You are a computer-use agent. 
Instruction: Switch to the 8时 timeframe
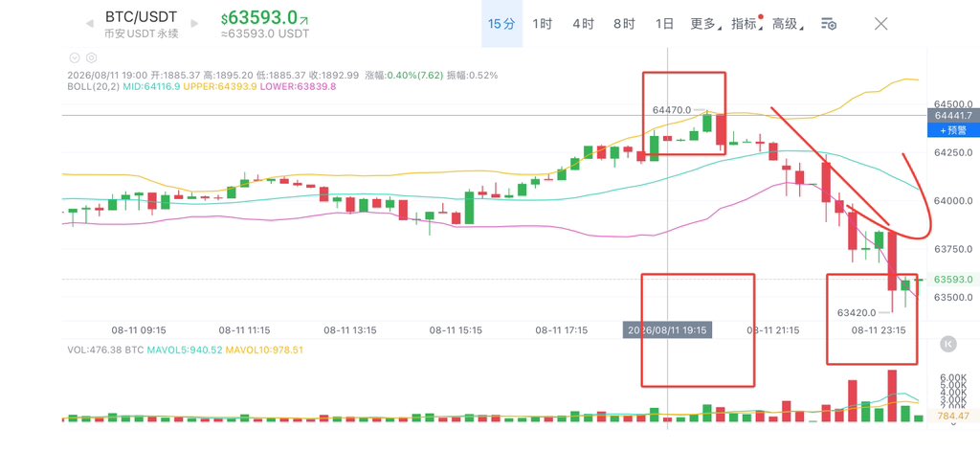624,24
